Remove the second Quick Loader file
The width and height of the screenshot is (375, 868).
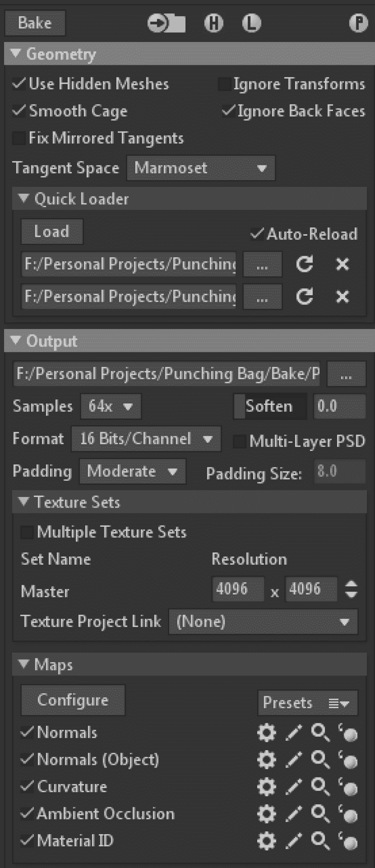point(342,296)
